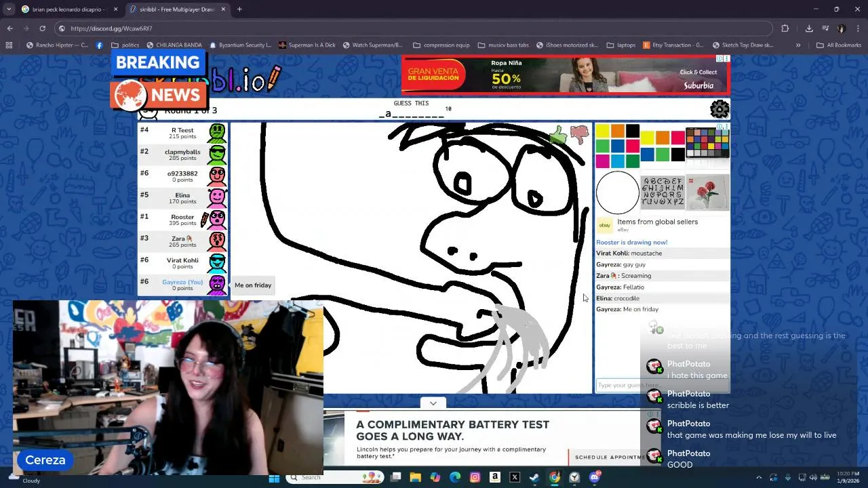Open X app from taskbar
This screenshot has width=868, height=488.
(x=515, y=478)
